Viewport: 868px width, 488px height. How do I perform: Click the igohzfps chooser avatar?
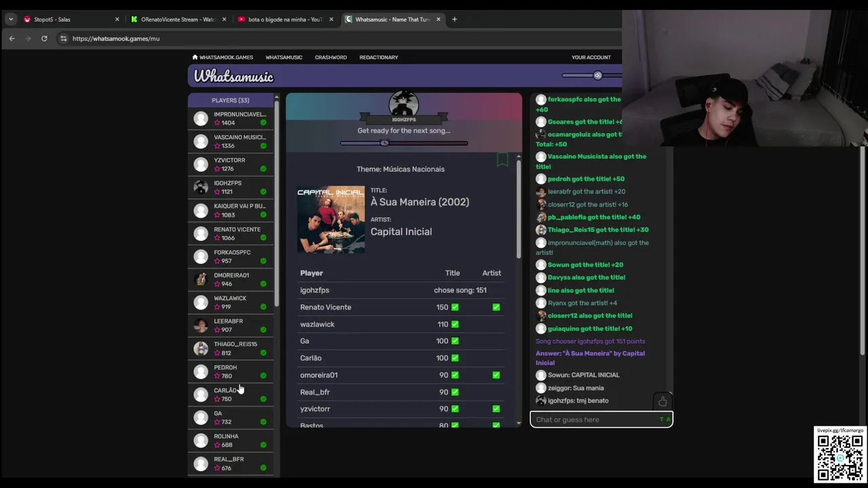[403, 104]
